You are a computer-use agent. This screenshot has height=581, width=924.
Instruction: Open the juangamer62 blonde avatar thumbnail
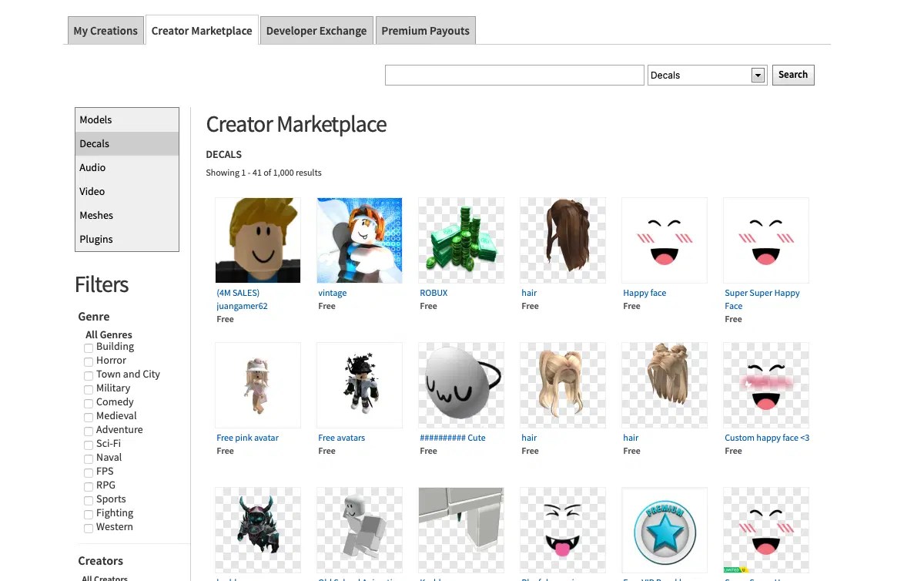tap(258, 240)
